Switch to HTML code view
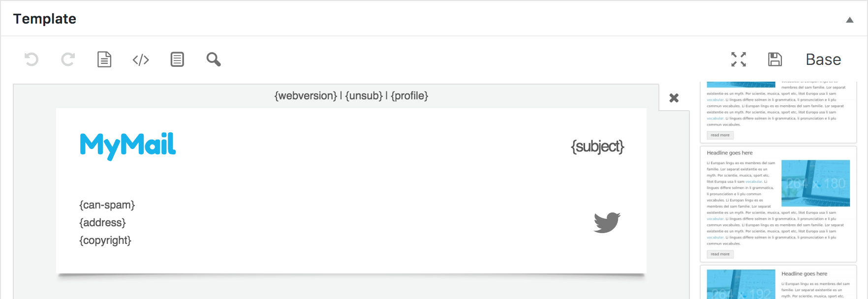Viewport: 868px width, 299px height. pos(141,59)
